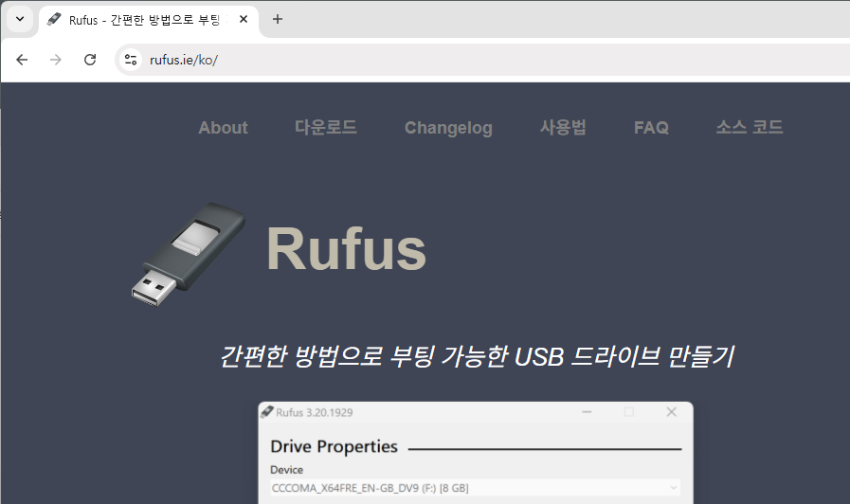Reload the rufus.ie page
This screenshot has height=504, width=850.
pos(90,60)
